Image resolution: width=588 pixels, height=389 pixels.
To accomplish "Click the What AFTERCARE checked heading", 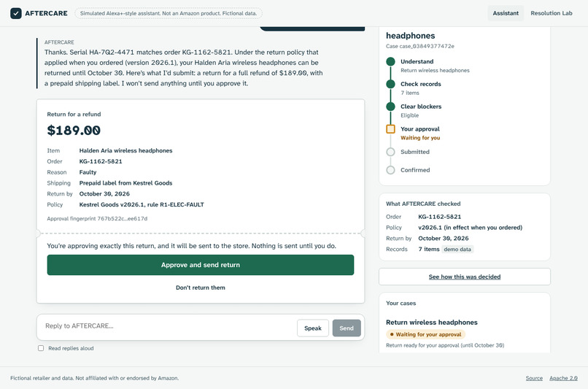I will coord(423,204).
